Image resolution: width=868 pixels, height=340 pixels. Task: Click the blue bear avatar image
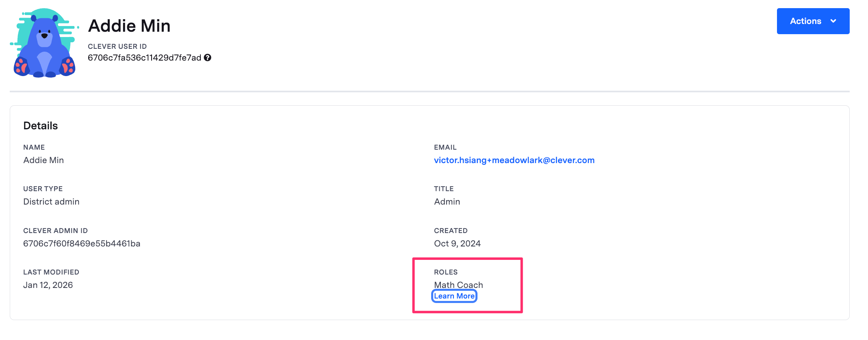pyautogui.click(x=44, y=43)
